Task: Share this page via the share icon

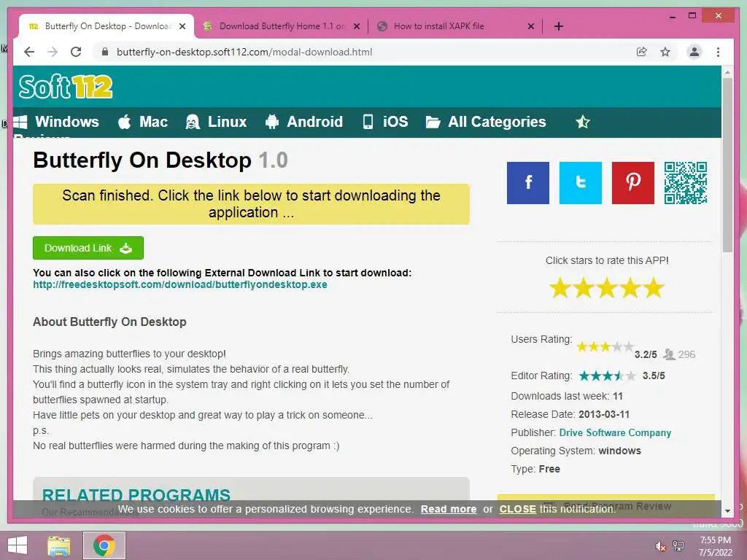Action: pyautogui.click(x=642, y=52)
